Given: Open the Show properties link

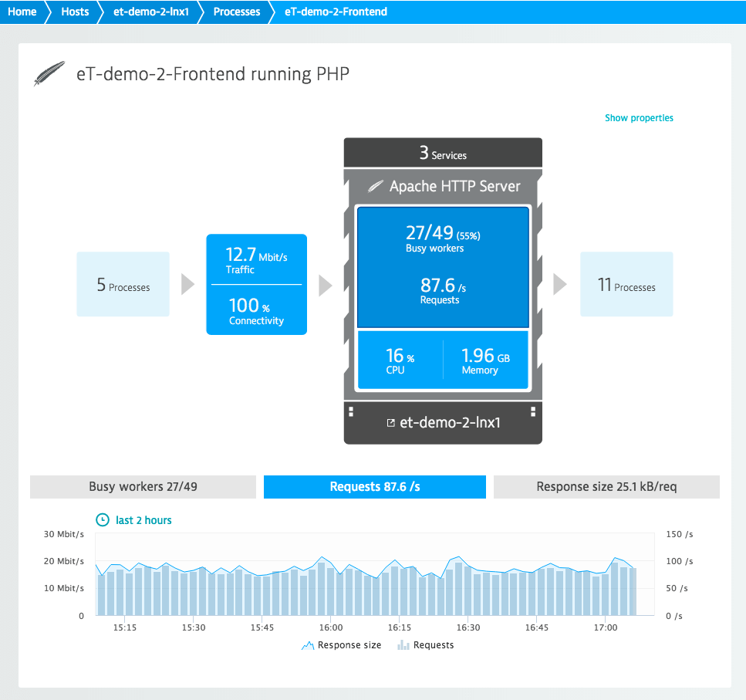Looking at the screenshot, I should [x=639, y=117].
